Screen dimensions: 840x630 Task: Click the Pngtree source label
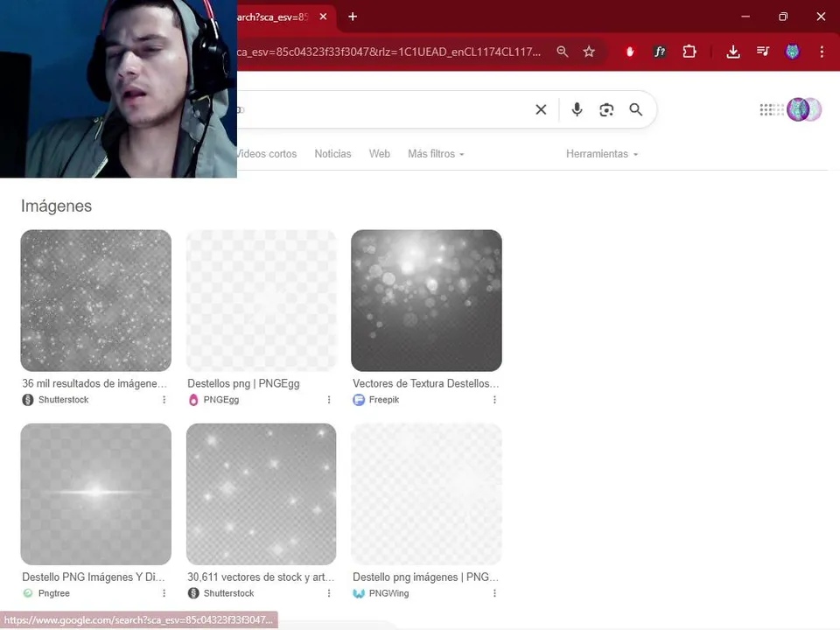[x=53, y=593]
